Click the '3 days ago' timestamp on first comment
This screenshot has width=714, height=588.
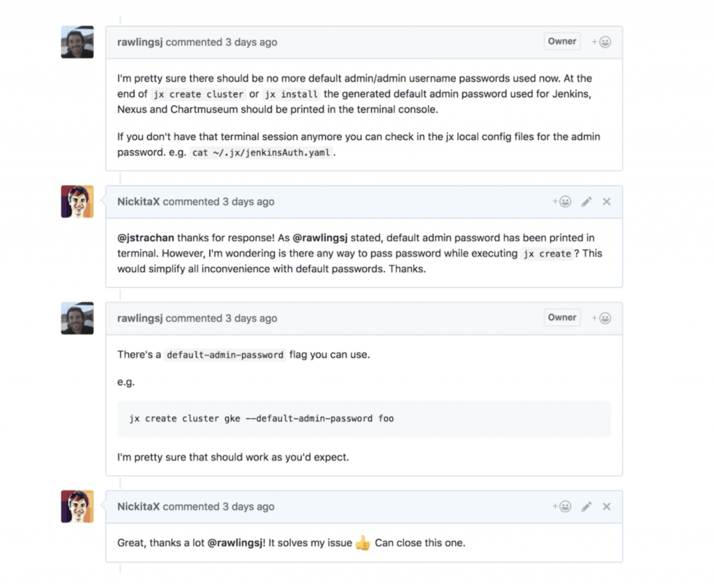251,42
